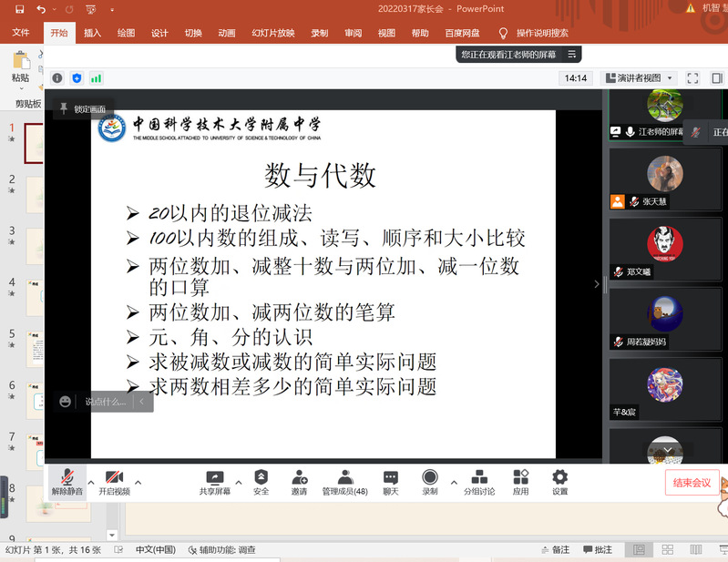Image resolution: width=728 pixels, height=562 pixels.
Task: Enter fullscreen using the fullscreen icon
Action: pyautogui.click(x=692, y=78)
